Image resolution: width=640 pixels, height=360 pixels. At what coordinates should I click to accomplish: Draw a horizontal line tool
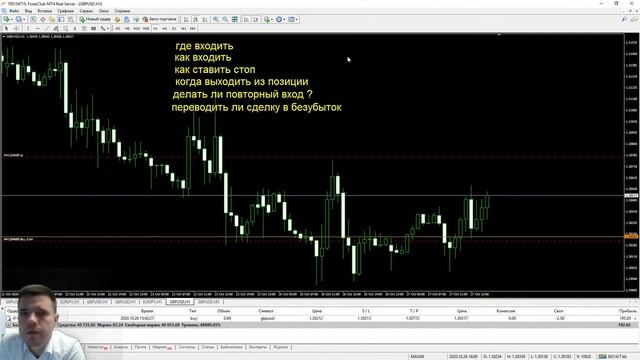click(38, 28)
